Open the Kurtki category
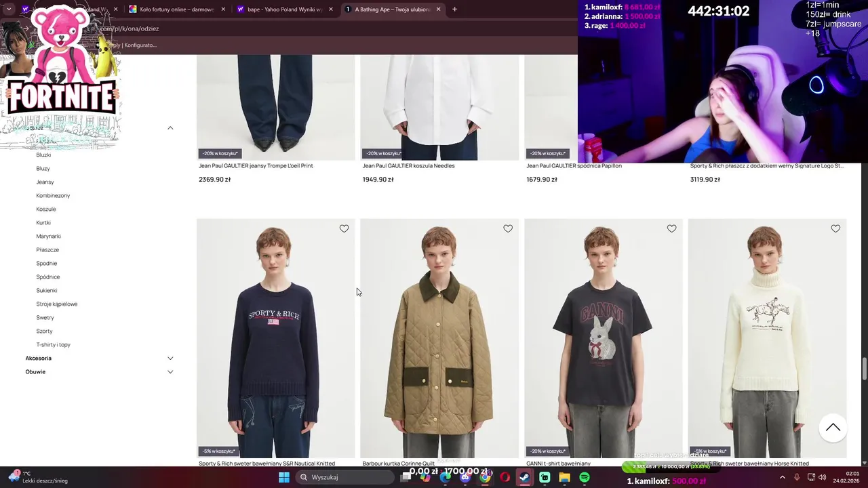The image size is (868, 488). click(x=43, y=222)
